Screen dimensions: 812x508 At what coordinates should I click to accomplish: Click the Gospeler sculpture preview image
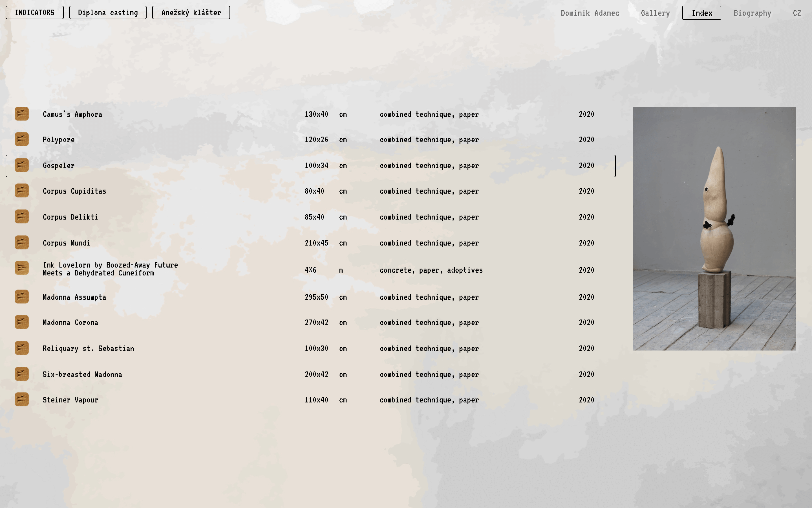(x=714, y=229)
